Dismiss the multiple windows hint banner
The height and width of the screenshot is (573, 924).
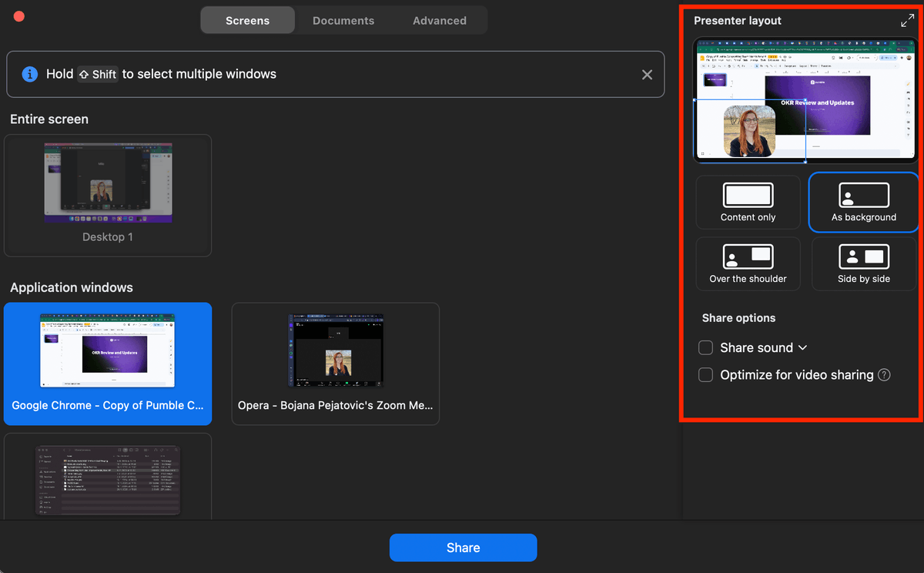(647, 74)
